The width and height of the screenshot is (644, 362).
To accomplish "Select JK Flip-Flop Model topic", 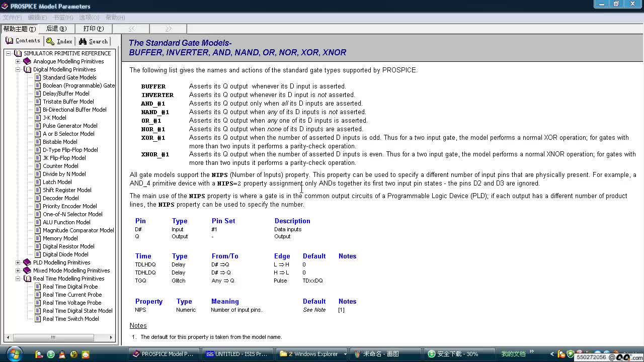I will click(64, 158).
